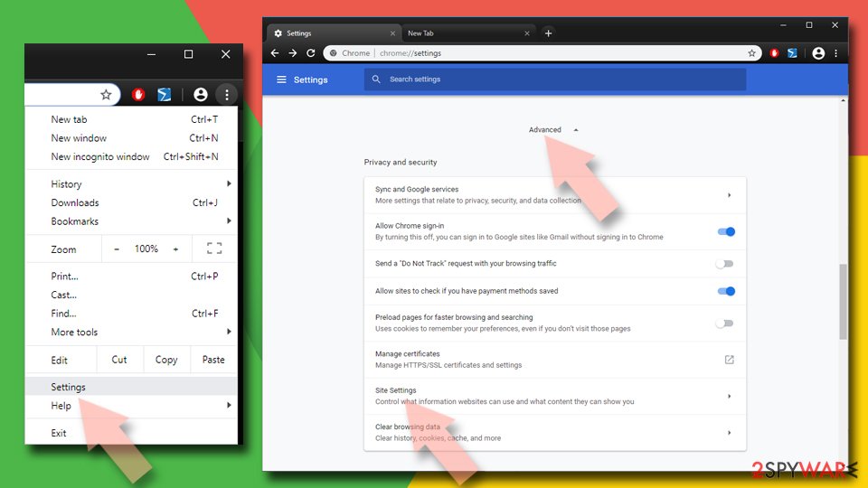
Task: Open three-dot menu in Settings window
Action: click(835, 53)
